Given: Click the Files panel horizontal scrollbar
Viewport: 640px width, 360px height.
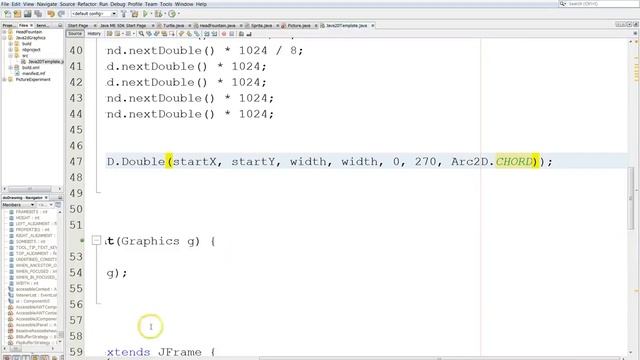Looking at the screenshot, I should (x=30, y=189).
